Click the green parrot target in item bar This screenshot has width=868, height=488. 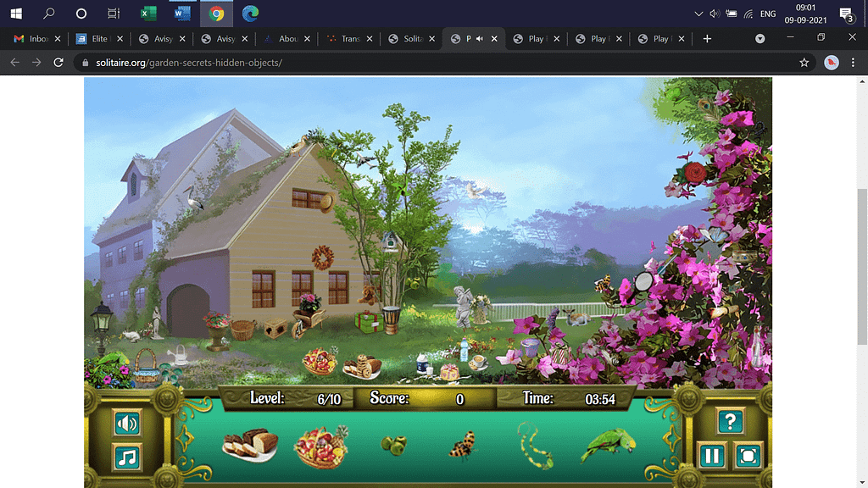click(607, 446)
